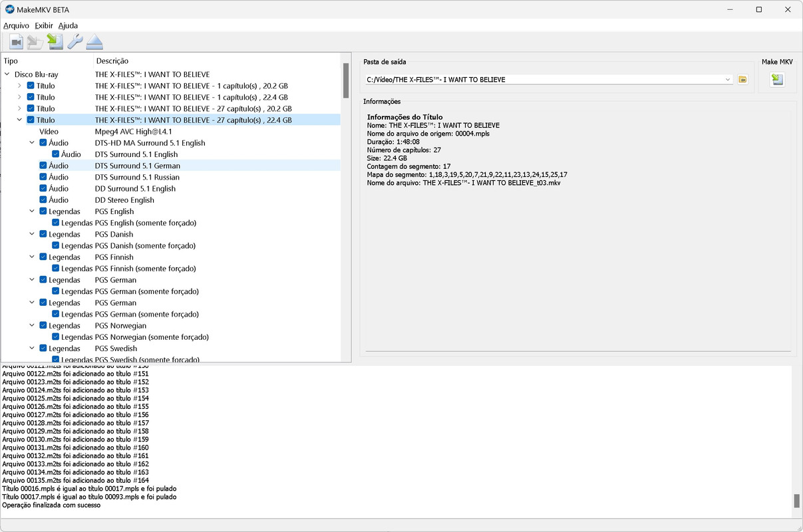Uncheck PGS Swedish subtitles

[x=43, y=348]
